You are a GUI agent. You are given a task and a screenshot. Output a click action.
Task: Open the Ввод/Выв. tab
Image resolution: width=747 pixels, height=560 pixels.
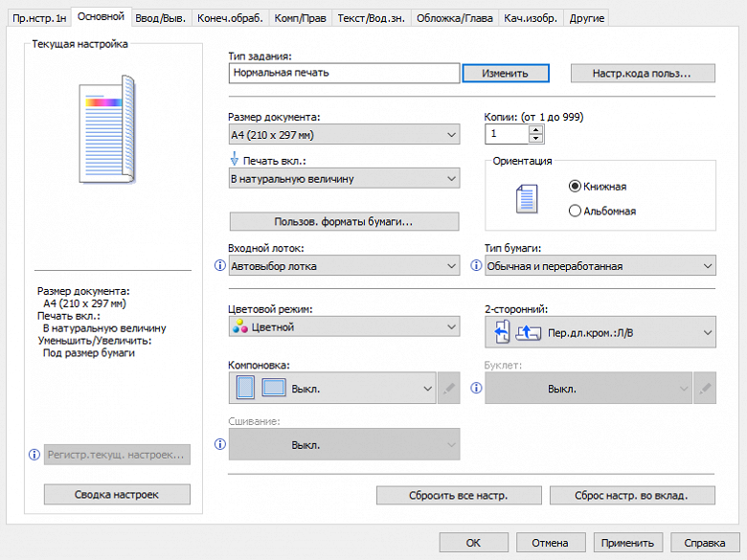160,18
